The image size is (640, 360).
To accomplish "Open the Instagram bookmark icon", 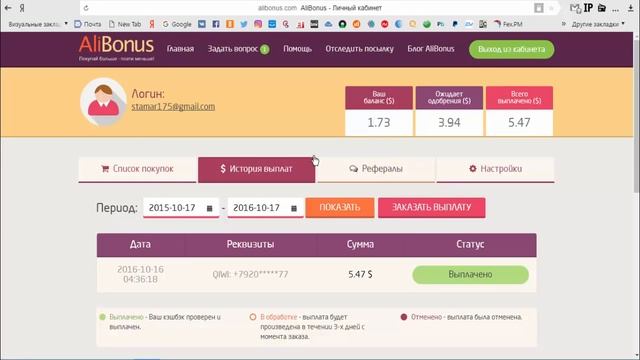I will tap(258, 24).
